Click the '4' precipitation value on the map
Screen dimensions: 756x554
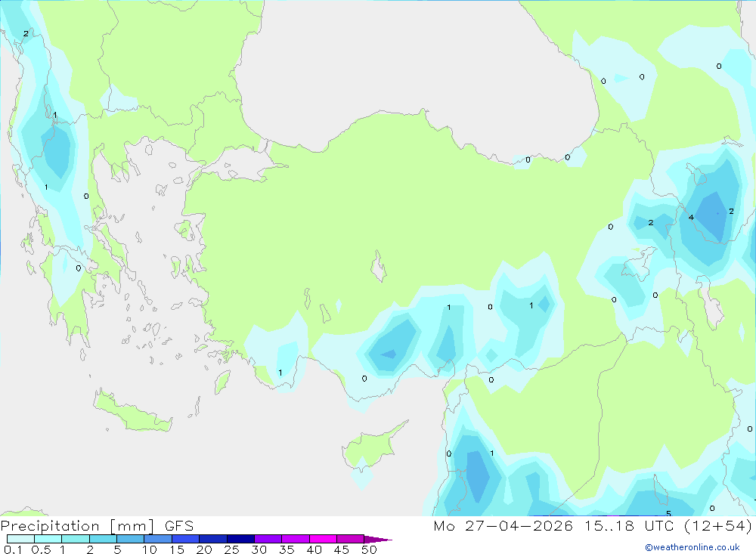click(691, 218)
